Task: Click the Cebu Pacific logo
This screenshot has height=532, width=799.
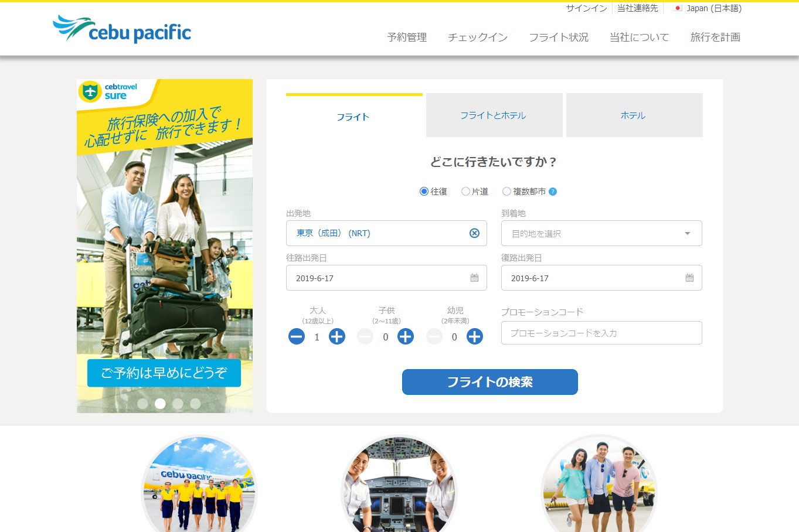Action: [122, 29]
